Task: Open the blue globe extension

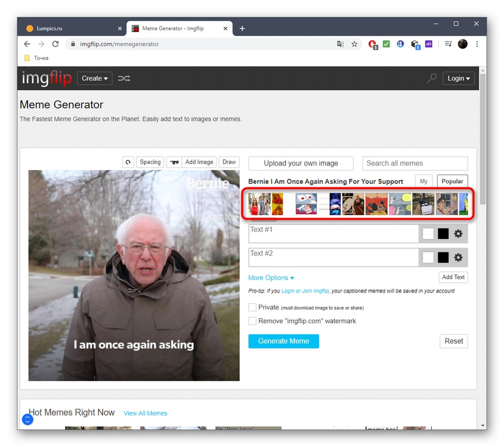Action: click(x=400, y=44)
